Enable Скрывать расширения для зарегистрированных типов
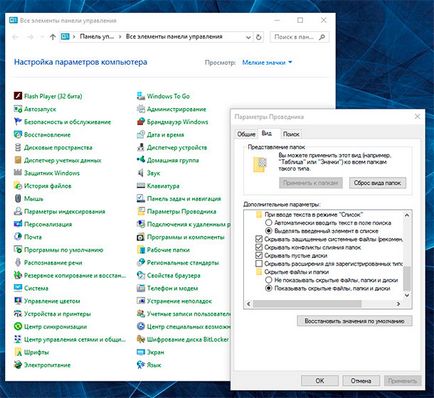 [x=259, y=264]
